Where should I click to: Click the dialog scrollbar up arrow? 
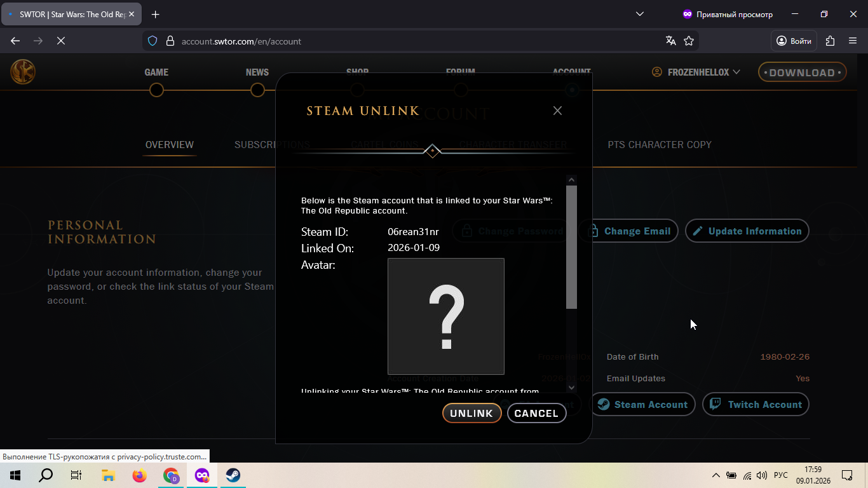[571, 180]
